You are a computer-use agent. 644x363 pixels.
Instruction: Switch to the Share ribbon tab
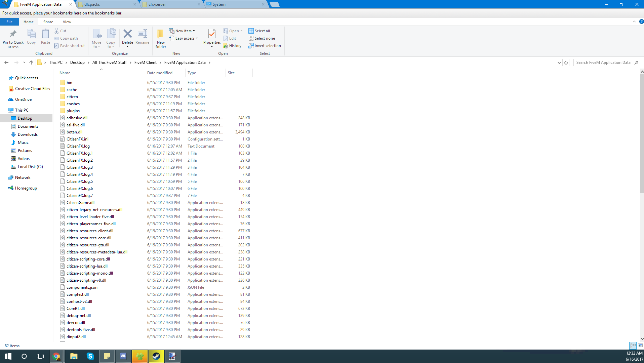coord(48,22)
